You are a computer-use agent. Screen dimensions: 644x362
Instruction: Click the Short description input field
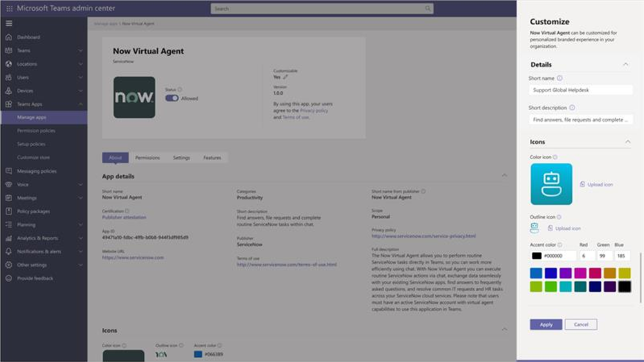[x=581, y=120]
